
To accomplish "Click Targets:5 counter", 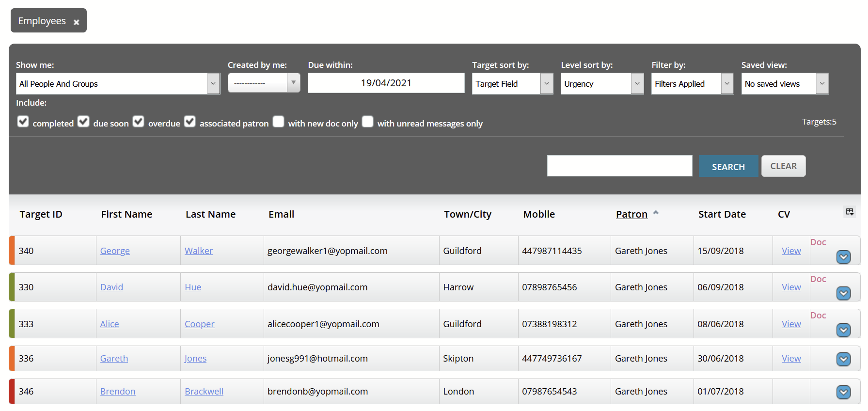I will pos(819,122).
